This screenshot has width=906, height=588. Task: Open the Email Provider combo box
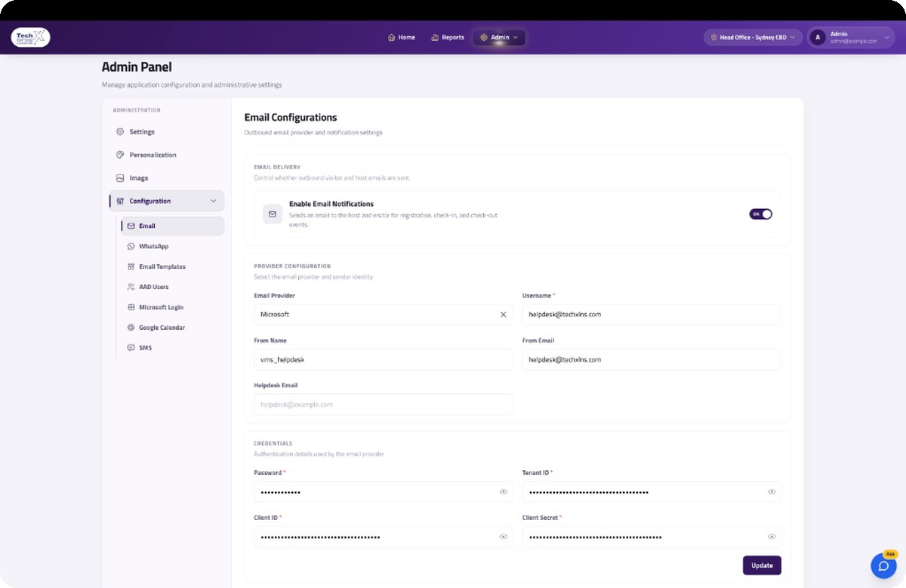[x=384, y=315]
